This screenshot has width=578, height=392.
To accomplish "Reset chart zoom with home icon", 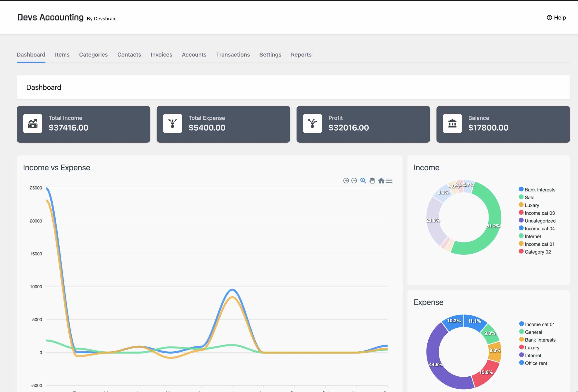I will 381,181.
